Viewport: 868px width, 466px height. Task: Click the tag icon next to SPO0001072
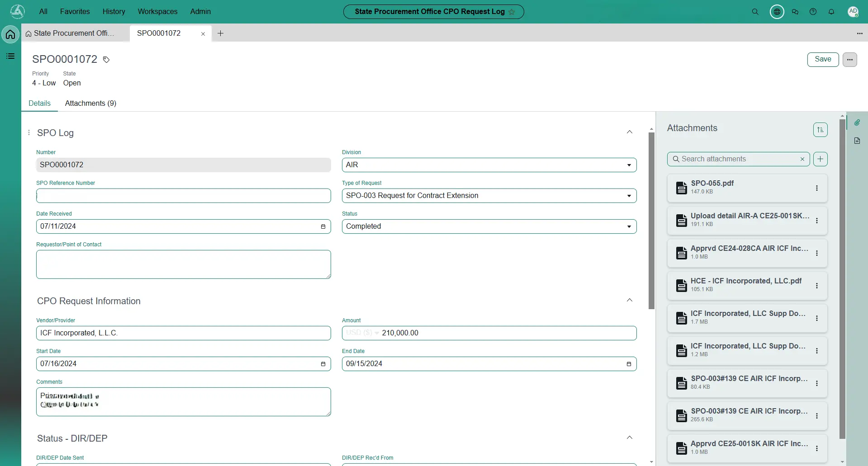[x=106, y=60]
